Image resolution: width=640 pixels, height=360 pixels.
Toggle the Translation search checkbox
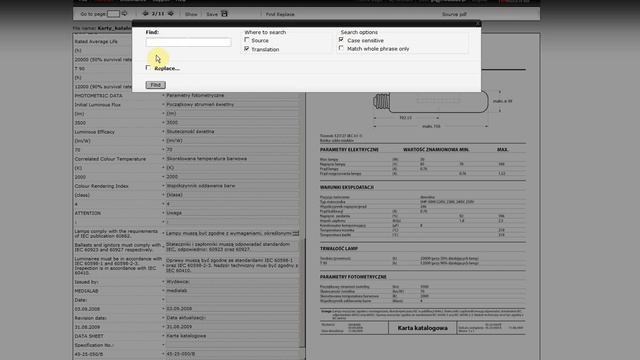(x=247, y=49)
